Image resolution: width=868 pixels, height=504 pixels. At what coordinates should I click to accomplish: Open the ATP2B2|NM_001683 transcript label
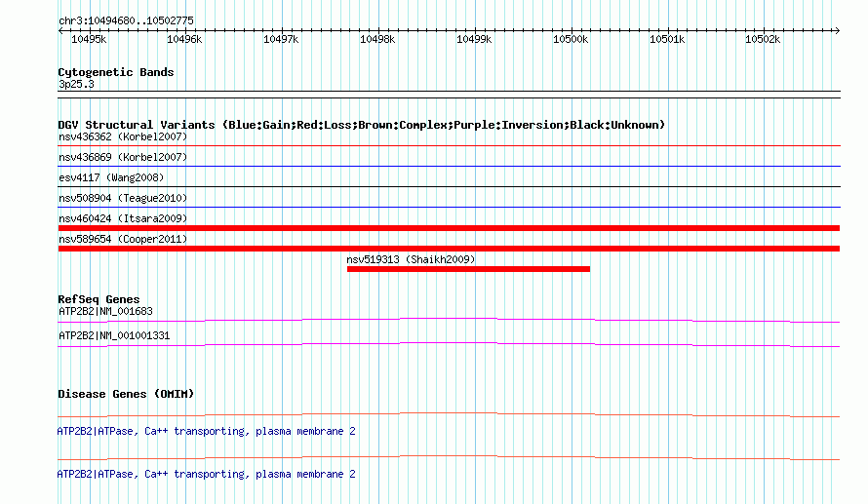[x=105, y=312]
